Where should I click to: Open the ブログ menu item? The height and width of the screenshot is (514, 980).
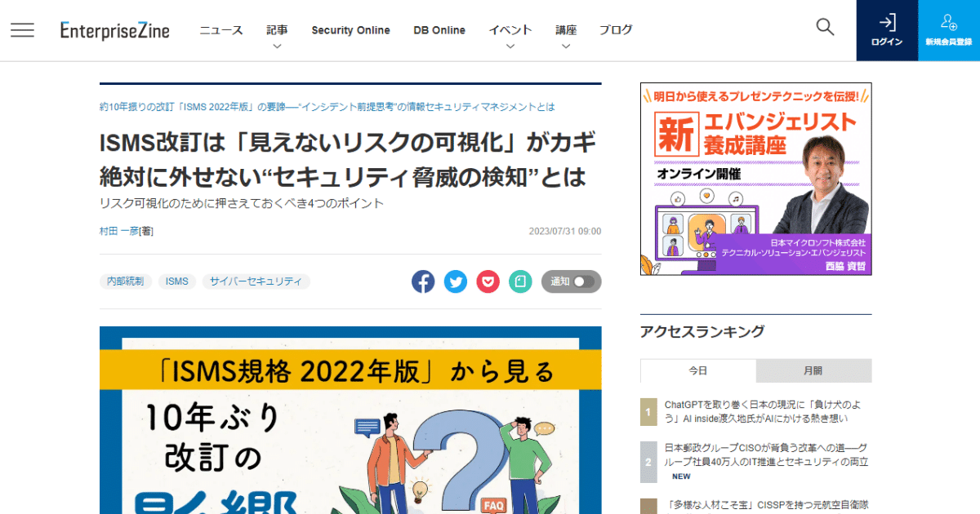tap(616, 30)
